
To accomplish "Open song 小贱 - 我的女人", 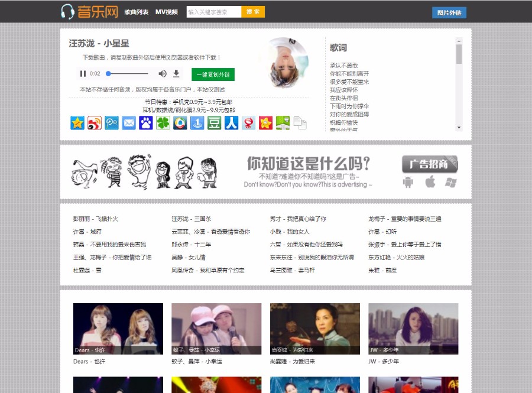I will [x=290, y=232].
